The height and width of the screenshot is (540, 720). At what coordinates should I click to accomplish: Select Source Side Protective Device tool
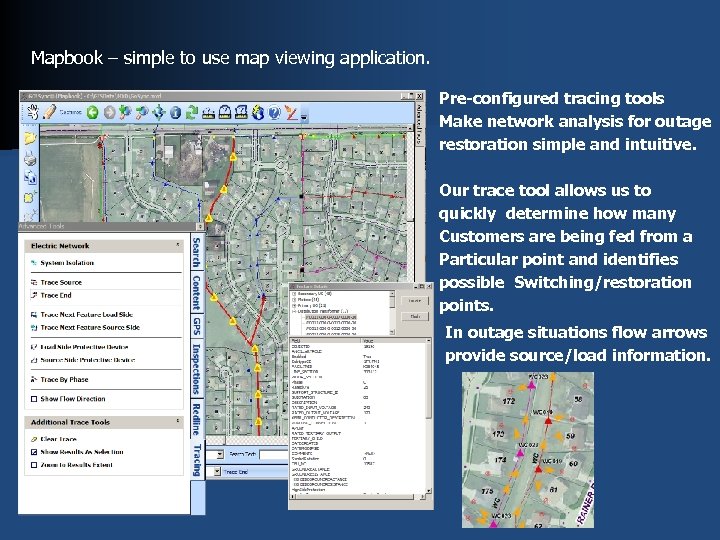point(83,360)
